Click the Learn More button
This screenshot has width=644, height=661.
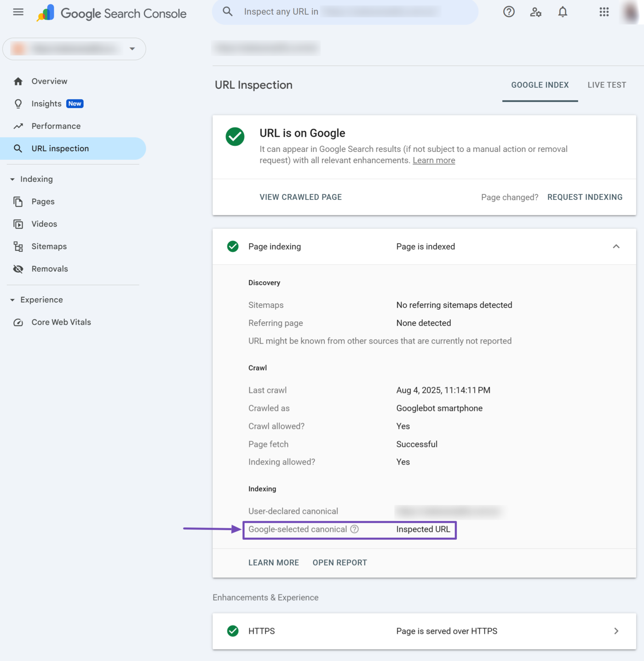point(274,562)
